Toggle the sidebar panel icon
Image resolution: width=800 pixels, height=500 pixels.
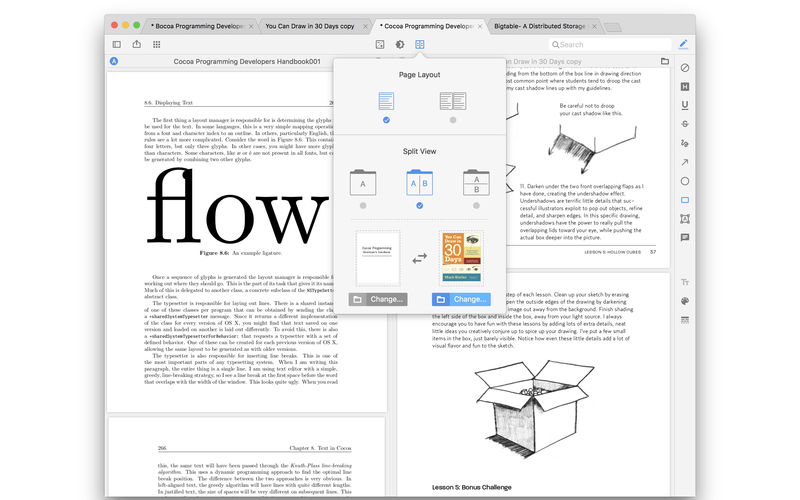coord(117,44)
